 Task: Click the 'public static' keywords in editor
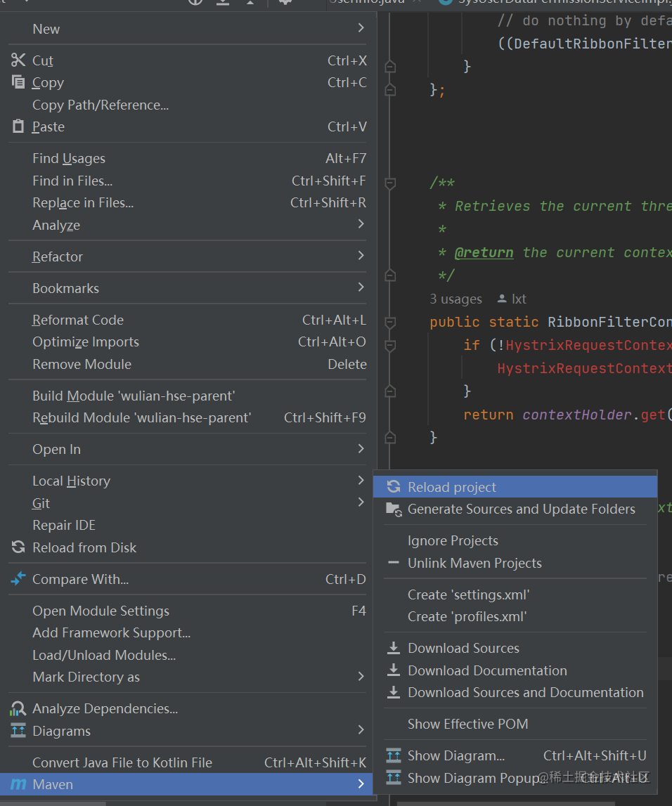484,323
